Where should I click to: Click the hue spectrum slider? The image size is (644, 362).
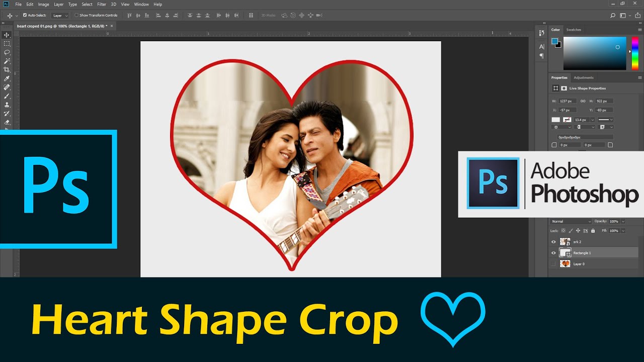point(635,53)
